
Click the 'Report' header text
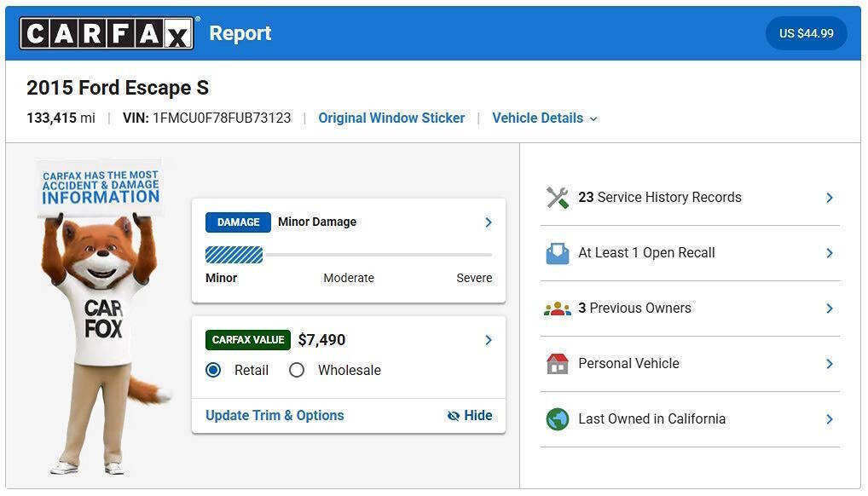click(240, 33)
